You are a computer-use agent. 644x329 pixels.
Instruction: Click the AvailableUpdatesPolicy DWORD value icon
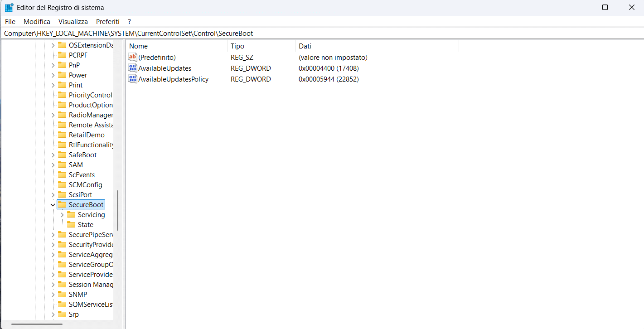click(x=133, y=79)
